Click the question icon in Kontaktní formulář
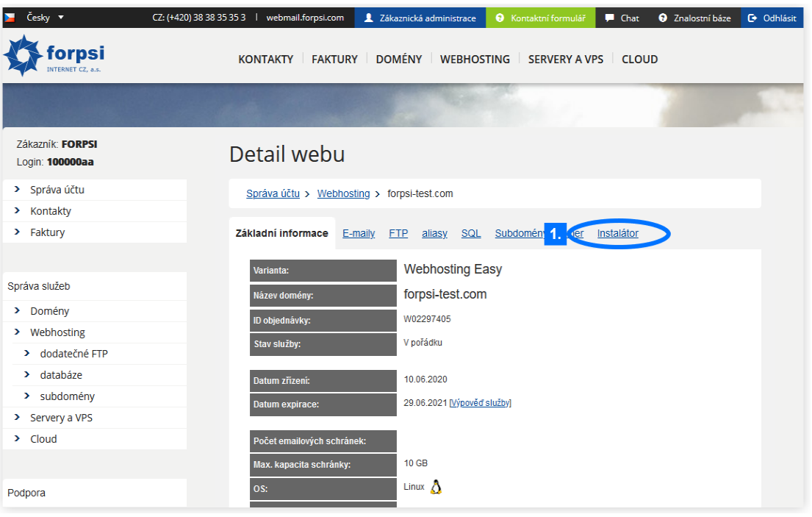 (500, 18)
